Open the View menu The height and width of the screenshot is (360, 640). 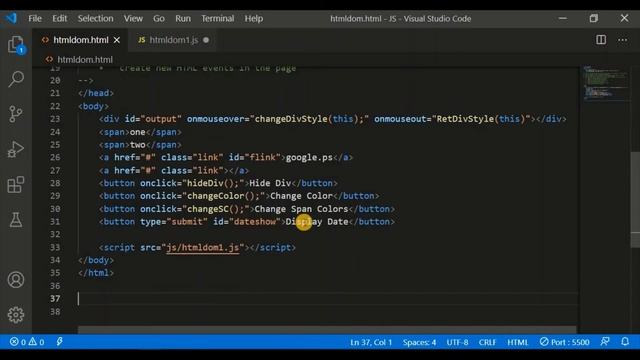[133, 18]
